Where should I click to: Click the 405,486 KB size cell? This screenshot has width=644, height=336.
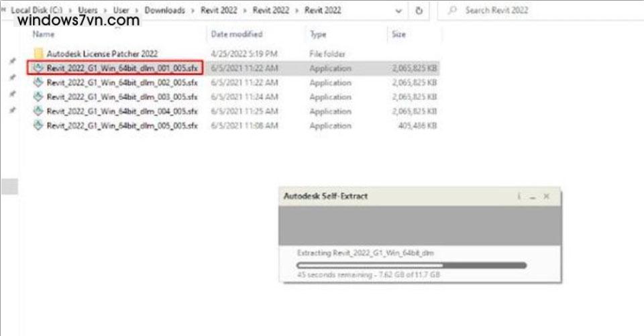pyautogui.click(x=417, y=125)
